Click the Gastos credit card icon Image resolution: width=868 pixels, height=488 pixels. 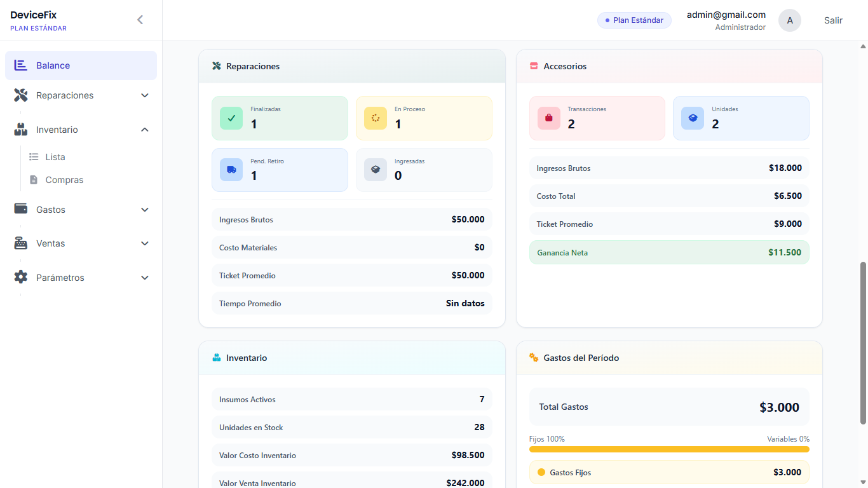[21, 209]
